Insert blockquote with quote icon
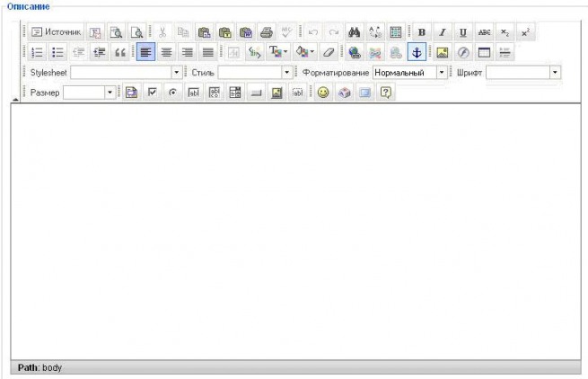The image size is (588, 379). pyautogui.click(x=120, y=52)
